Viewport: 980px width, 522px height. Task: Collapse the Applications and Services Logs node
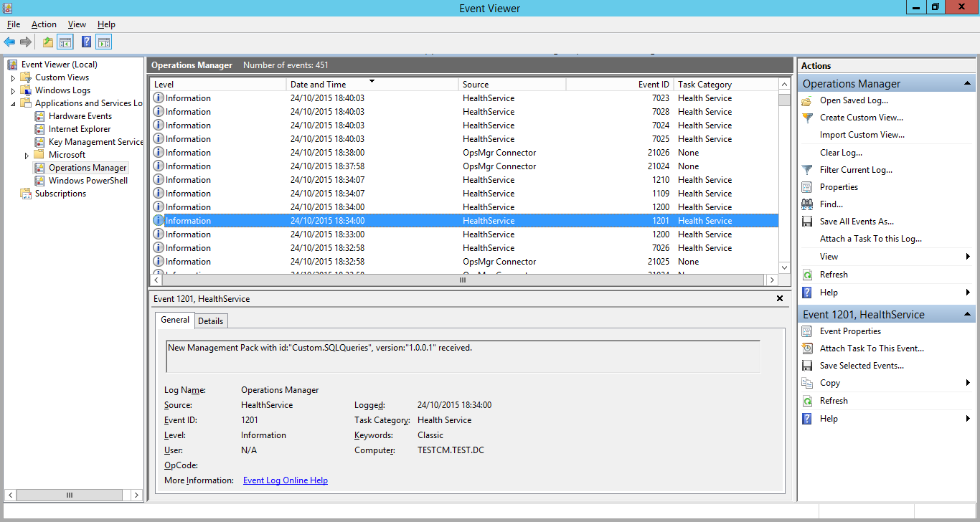[x=13, y=103]
